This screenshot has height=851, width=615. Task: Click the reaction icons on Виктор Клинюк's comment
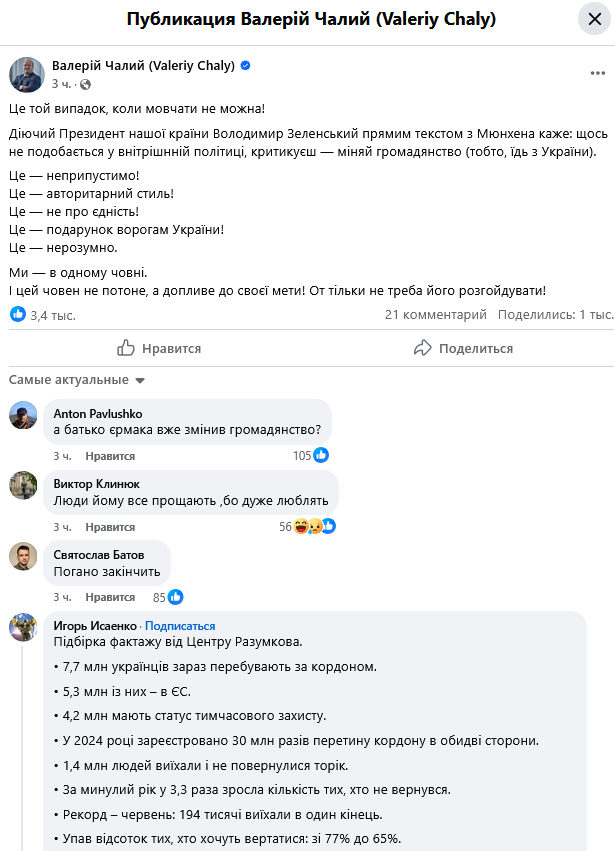(314, 526)
